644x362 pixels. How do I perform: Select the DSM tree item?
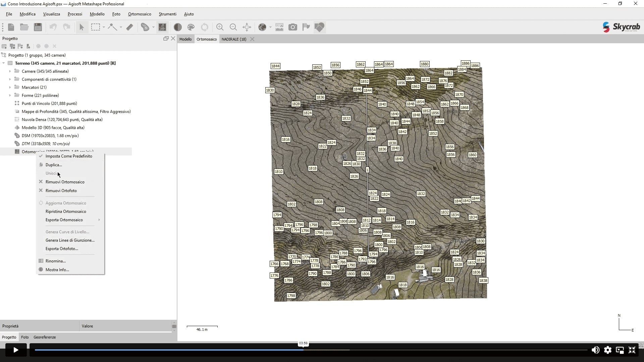point(50,136)
